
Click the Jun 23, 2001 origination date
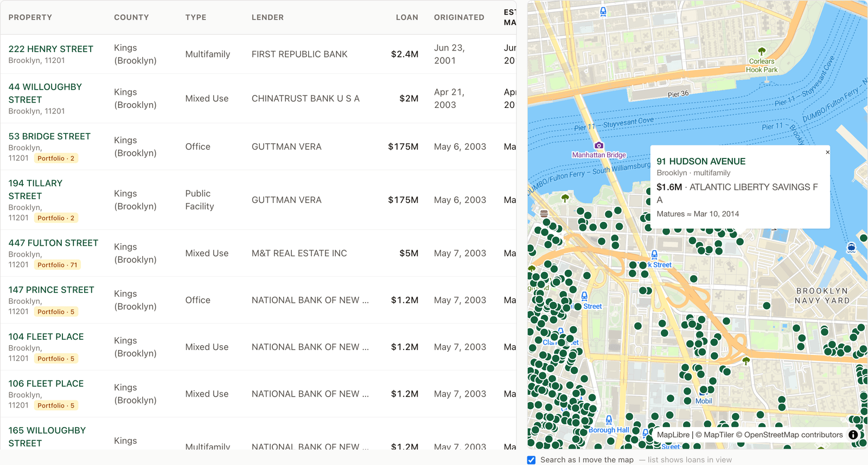[x=449, y=54]
